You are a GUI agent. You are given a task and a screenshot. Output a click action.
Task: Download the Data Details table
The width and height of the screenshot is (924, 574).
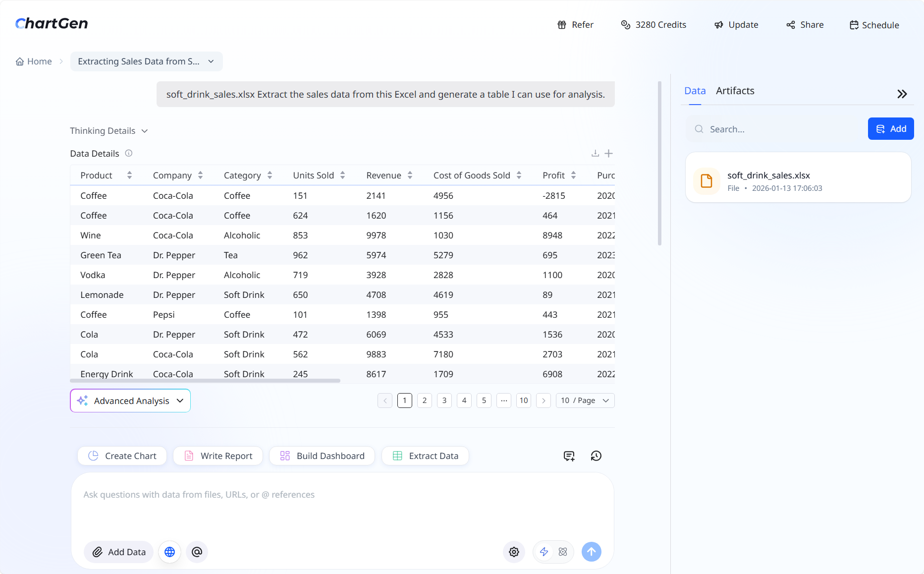coord(595,153)
